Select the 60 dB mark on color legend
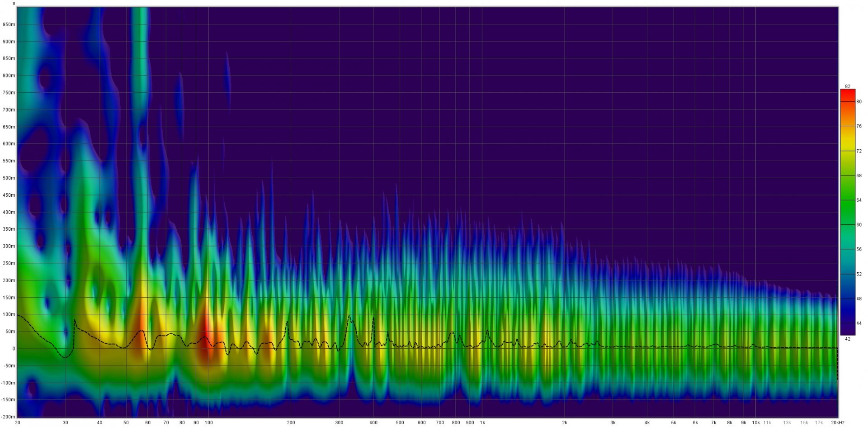The image size is (868, 427). (x=859, y=225)
